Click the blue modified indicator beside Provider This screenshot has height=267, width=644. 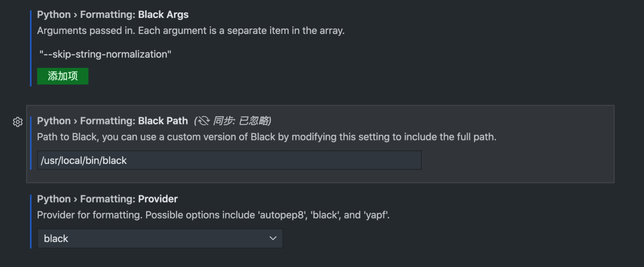click(x=31, y=221)
